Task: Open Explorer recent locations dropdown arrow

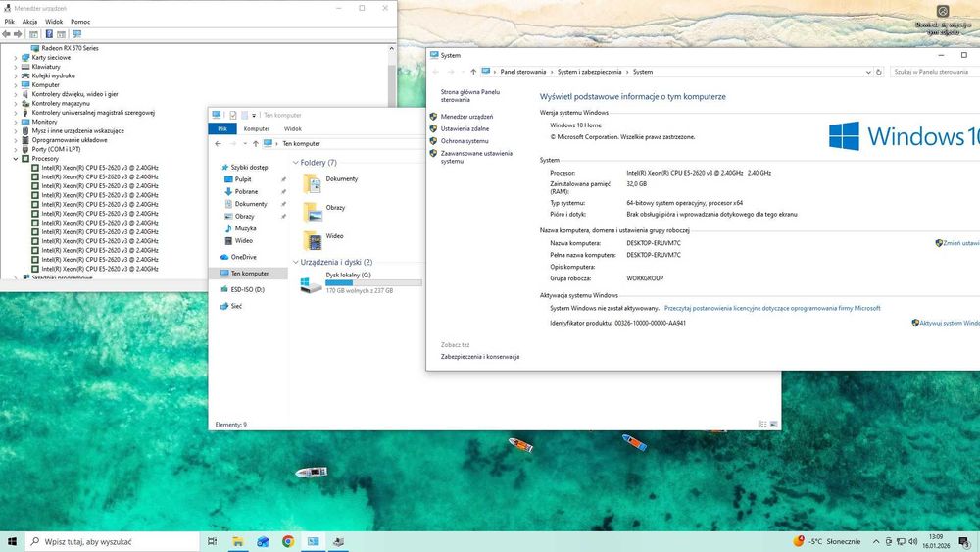Action: click(244, 144)
